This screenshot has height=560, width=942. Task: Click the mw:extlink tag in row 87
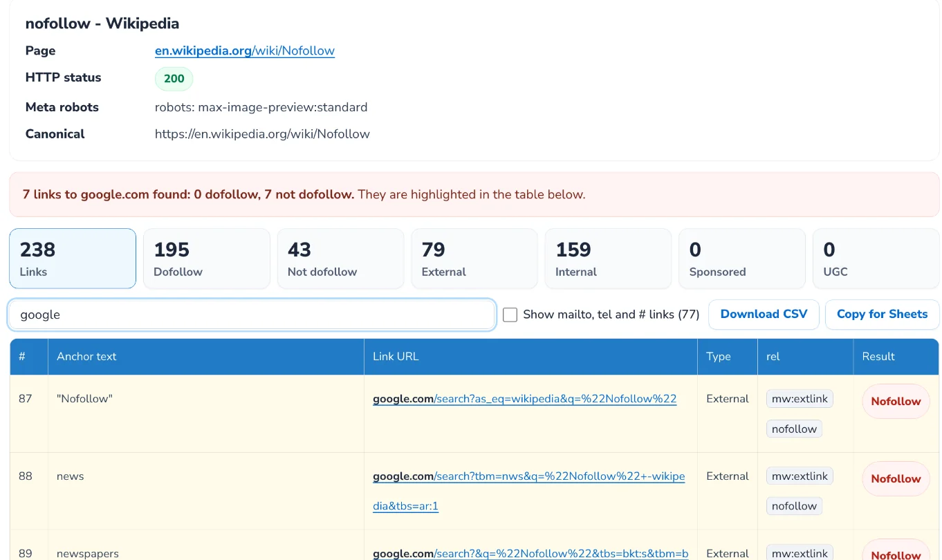800,399
